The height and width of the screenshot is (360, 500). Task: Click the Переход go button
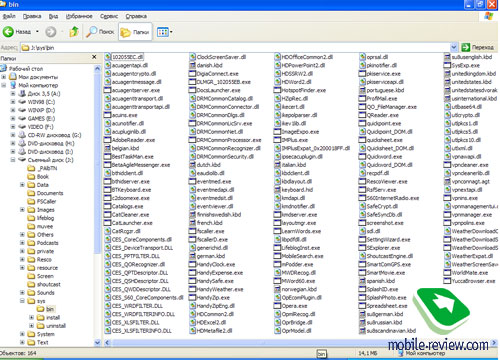(x=478, y=47)
